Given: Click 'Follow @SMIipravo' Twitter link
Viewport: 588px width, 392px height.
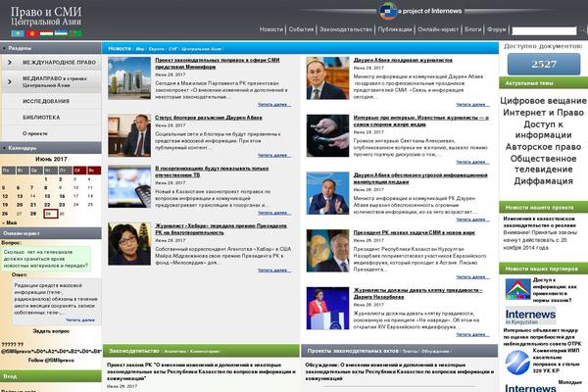Looking at the screenshot, I should pos(51,360).
